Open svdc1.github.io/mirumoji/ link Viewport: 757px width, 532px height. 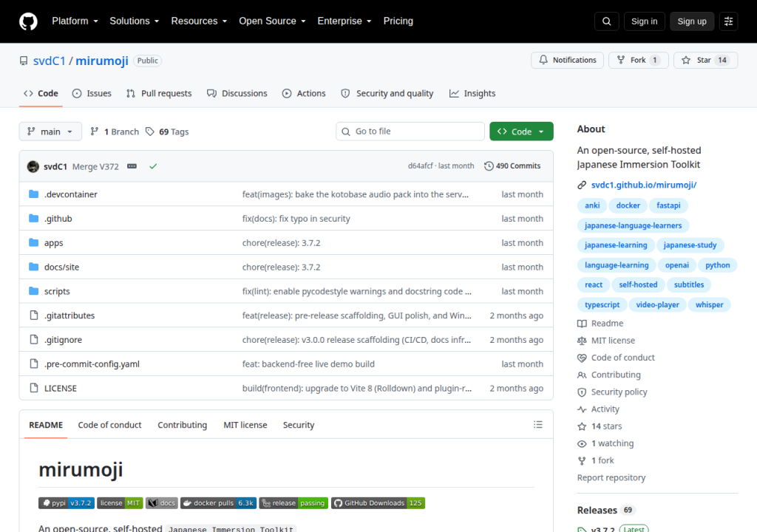[x=644, y=185]
